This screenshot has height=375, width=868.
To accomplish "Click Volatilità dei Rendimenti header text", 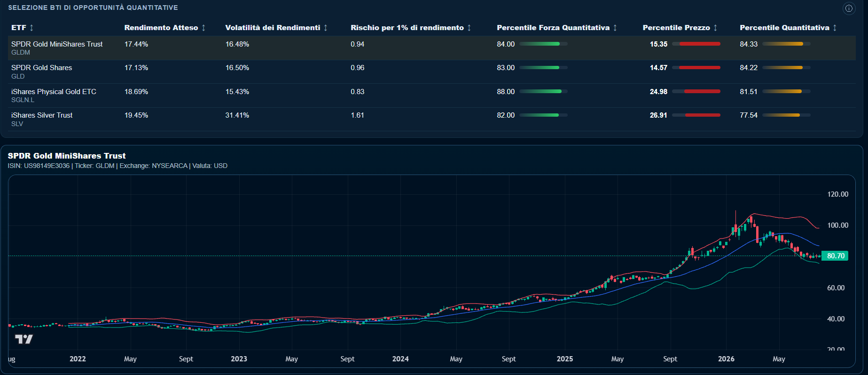I will (x=273, y=28).
